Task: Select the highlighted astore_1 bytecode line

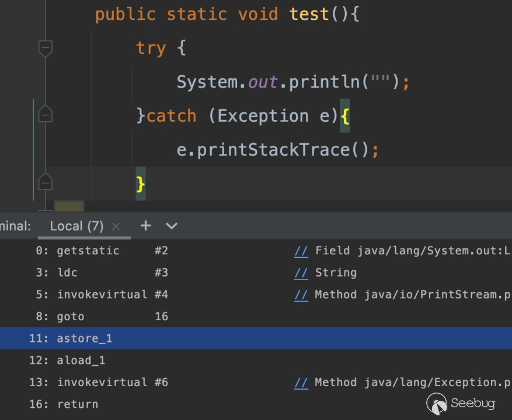Action: pos(84,338)
